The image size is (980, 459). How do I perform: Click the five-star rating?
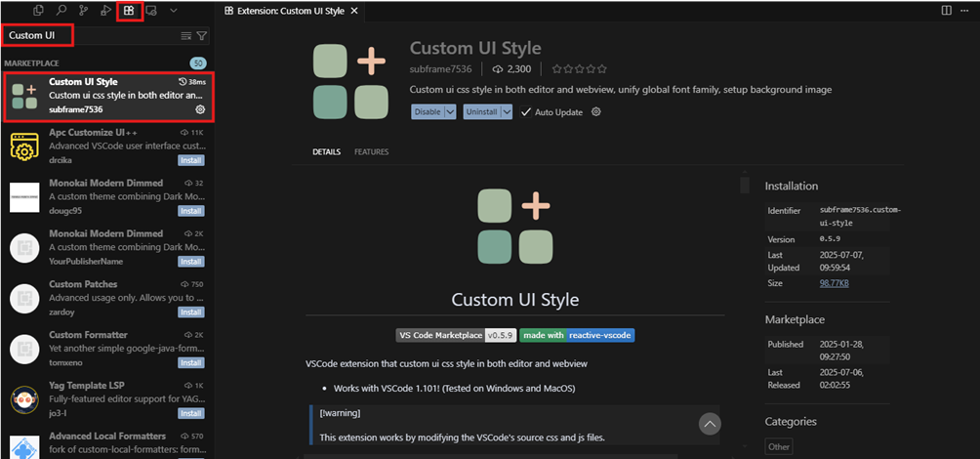point(579,68)
